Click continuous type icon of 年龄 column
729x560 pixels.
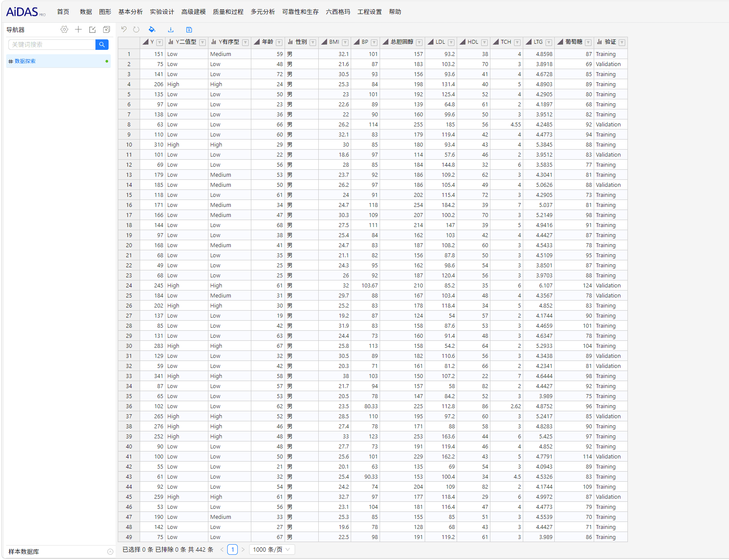pos(257,42)
